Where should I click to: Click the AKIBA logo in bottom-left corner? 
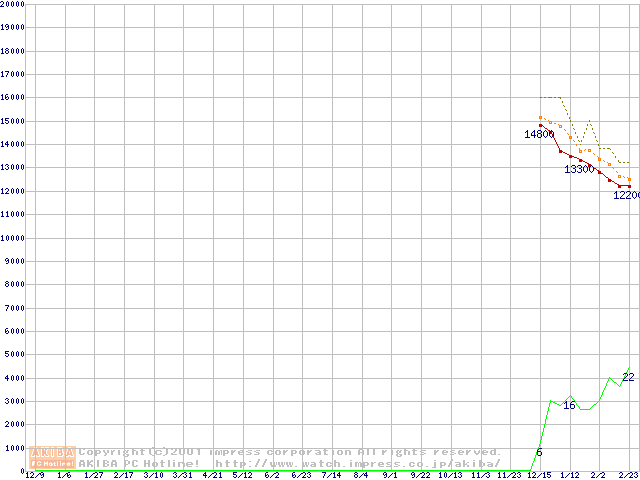pos(53,457)
